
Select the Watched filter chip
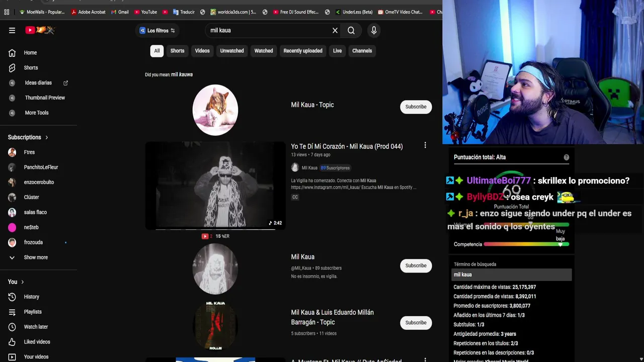pyautogui.click(x=264, y=51)
